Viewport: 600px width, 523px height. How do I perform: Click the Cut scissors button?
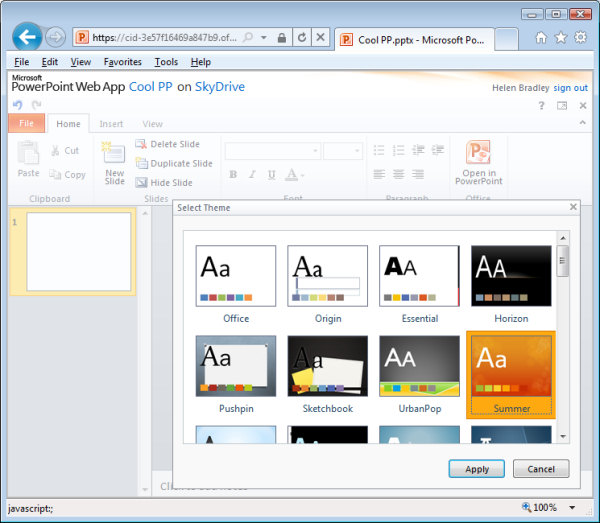[65, 151]
